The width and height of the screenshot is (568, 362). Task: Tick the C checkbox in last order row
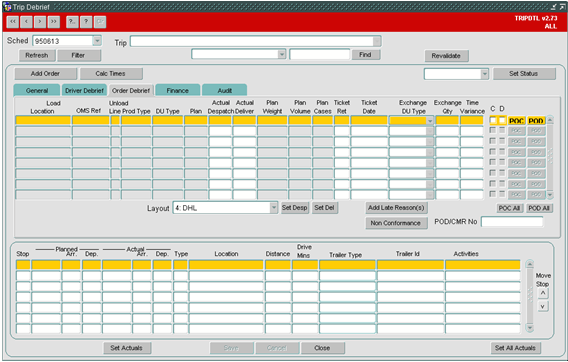coord(493,194)
